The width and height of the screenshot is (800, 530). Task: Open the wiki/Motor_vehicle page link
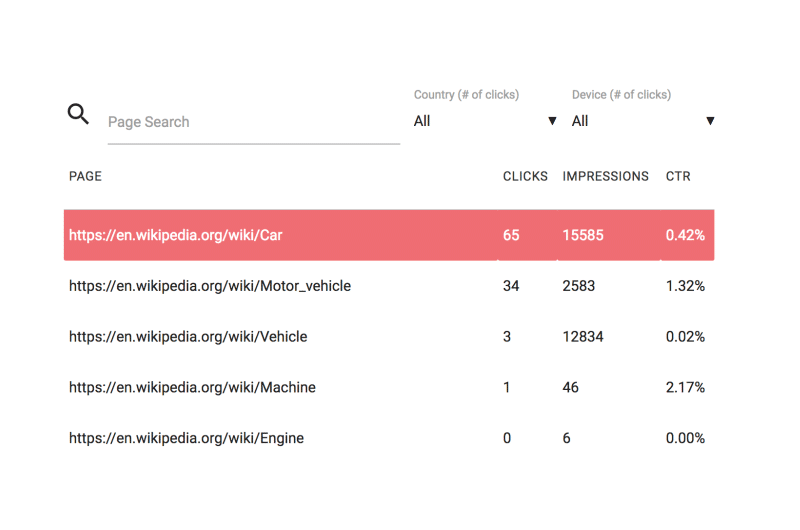[x=210, y=286]
